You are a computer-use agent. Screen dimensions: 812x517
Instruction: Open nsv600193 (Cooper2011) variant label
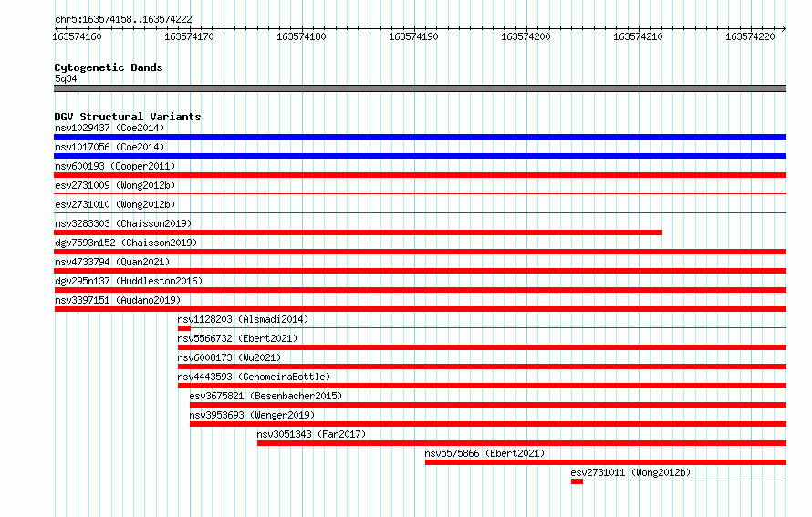coord(115,166)
